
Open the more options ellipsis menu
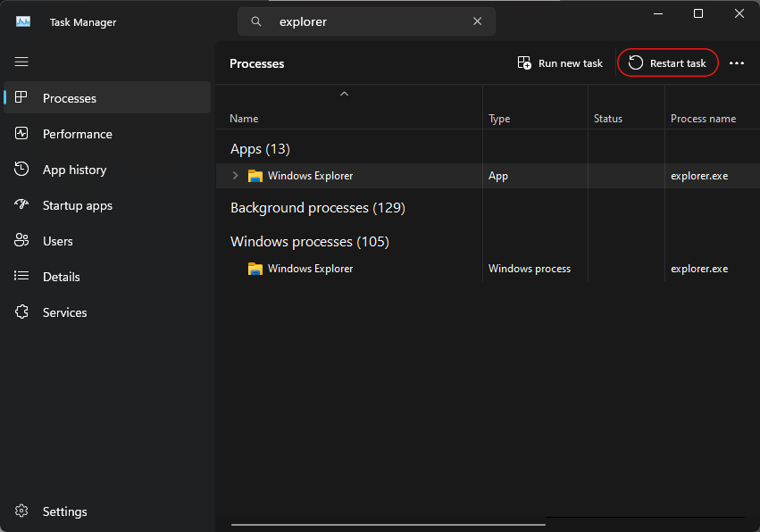pos(737,63)
